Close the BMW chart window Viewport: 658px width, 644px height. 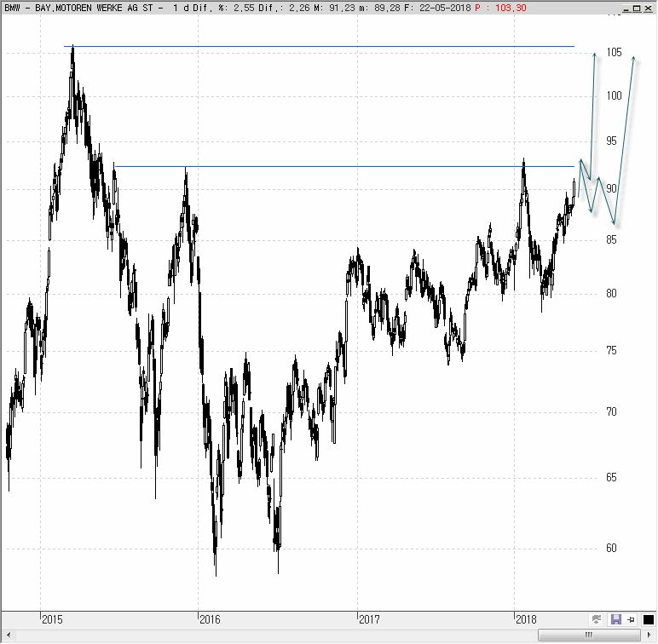(648, 9)
